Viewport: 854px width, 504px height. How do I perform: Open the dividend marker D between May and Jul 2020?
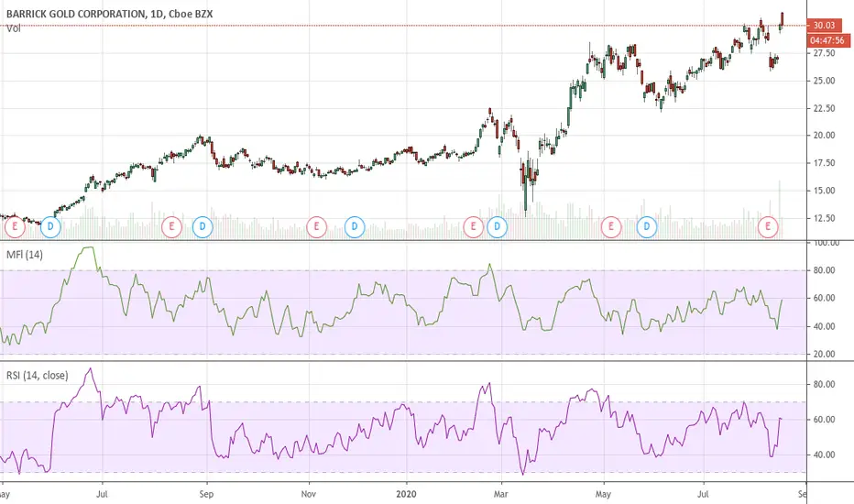[647, 226]
